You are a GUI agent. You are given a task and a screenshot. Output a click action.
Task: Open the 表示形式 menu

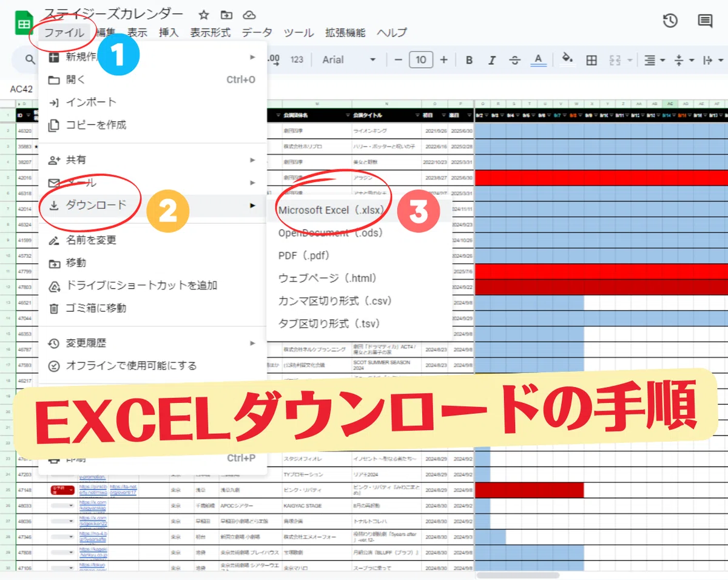(x=211, y=33)
